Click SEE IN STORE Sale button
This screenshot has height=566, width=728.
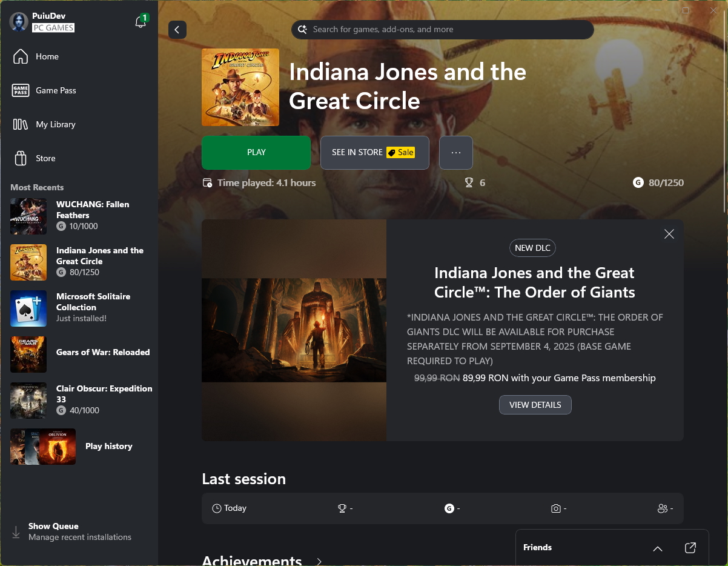pyautogui.click(x=374, y=153)
